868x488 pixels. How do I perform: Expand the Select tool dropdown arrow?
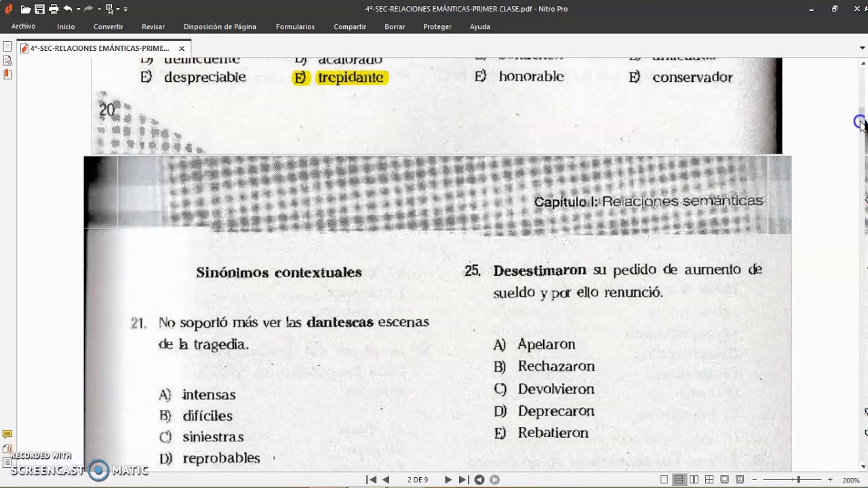coord(118,9)
